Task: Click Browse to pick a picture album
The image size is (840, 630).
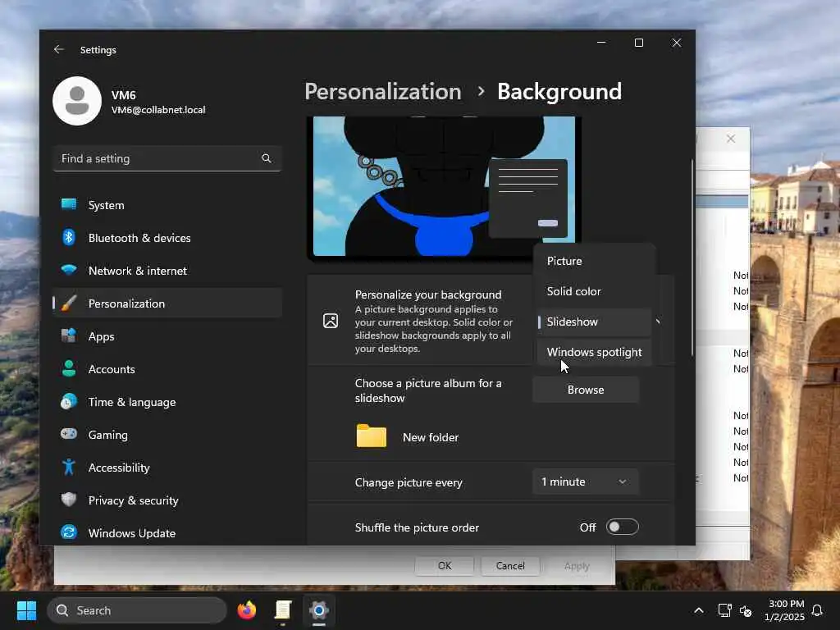Action: click(x=586, y=390)
